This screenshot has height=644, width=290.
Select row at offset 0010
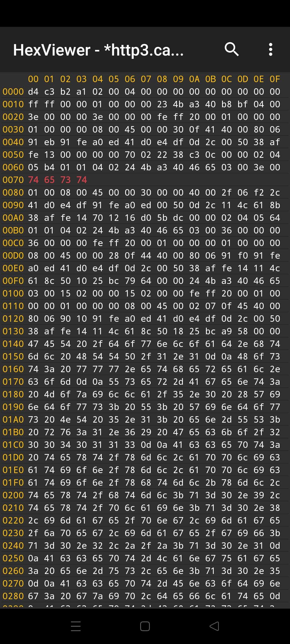click(145, 104)
